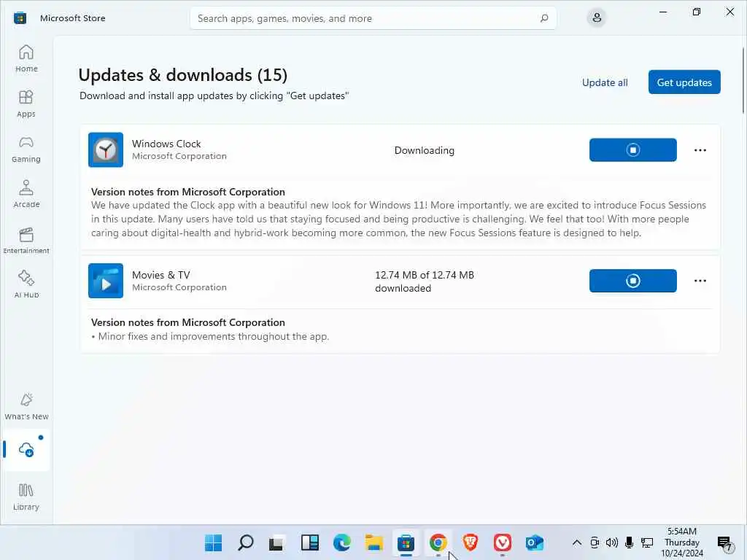Click the Get updates button
The height and width of the screenshot is (560, 747).
684,82
